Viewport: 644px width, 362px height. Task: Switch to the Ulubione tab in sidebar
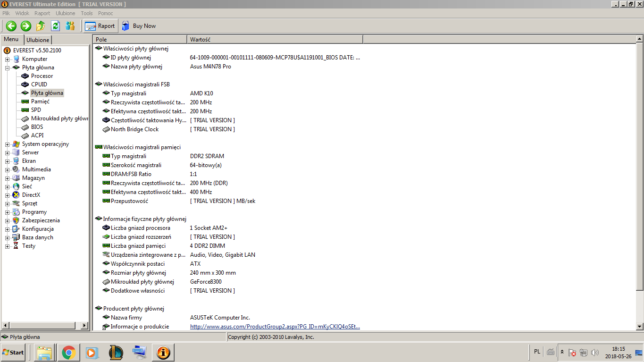(38, 40)
